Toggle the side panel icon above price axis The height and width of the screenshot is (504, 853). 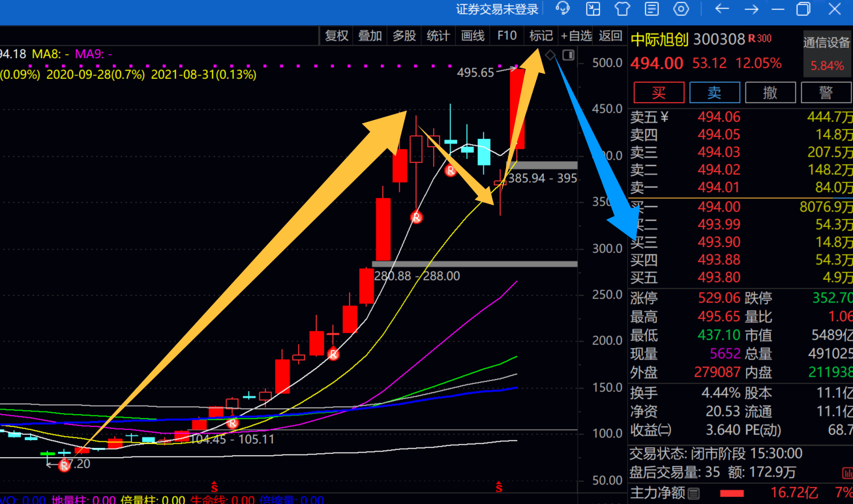click(568, 55)
